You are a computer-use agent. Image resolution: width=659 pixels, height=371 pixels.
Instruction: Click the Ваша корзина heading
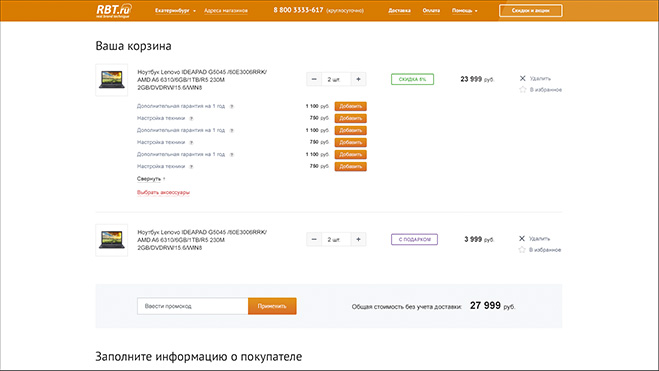(133, 45)
